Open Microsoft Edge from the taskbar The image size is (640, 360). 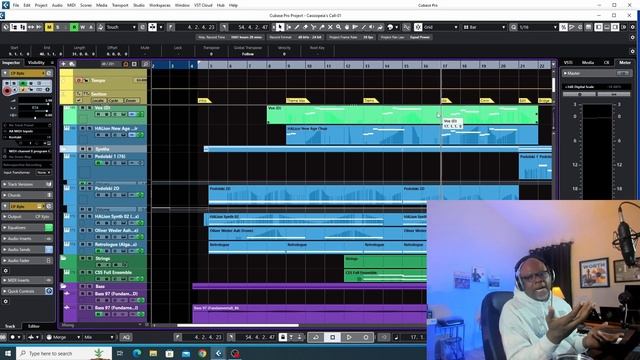click(137, 353)
